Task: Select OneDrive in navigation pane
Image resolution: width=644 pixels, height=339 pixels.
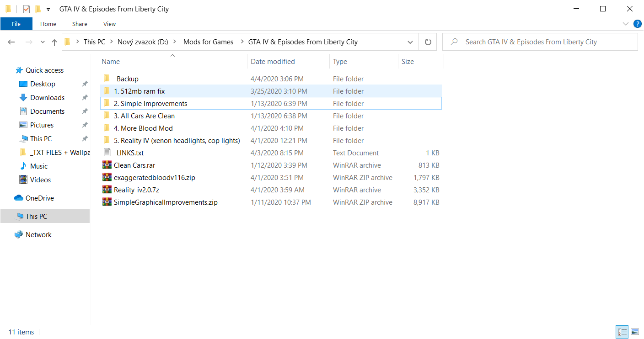Action: coord(40,198)
